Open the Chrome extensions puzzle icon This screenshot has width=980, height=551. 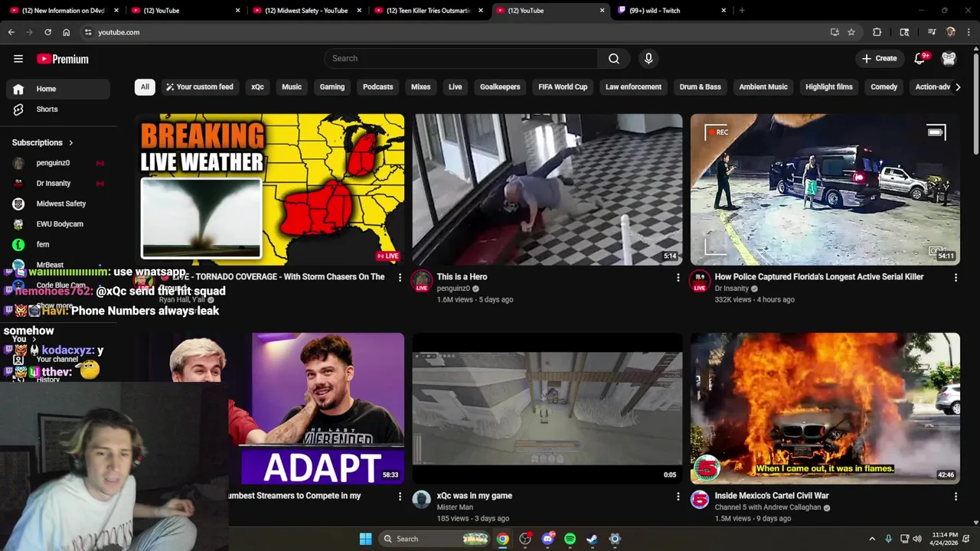point(877,32)
